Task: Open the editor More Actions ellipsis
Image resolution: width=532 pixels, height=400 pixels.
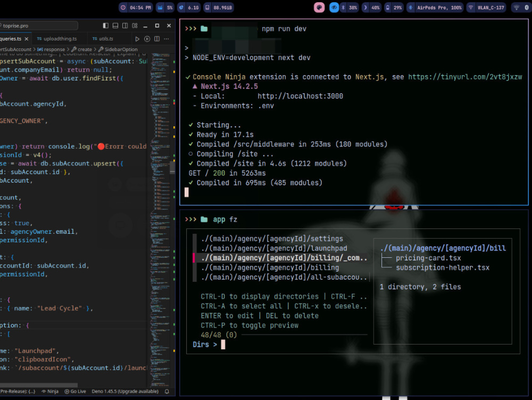Action: pos(166,39)
